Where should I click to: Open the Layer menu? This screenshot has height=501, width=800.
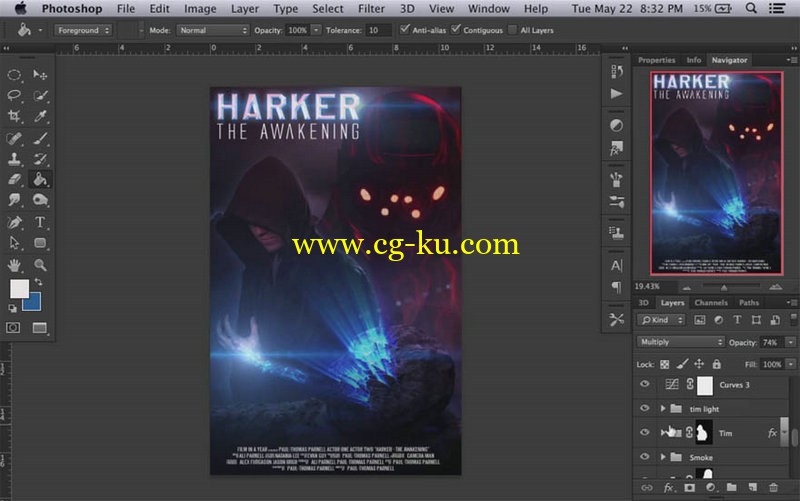pos(245,9)
